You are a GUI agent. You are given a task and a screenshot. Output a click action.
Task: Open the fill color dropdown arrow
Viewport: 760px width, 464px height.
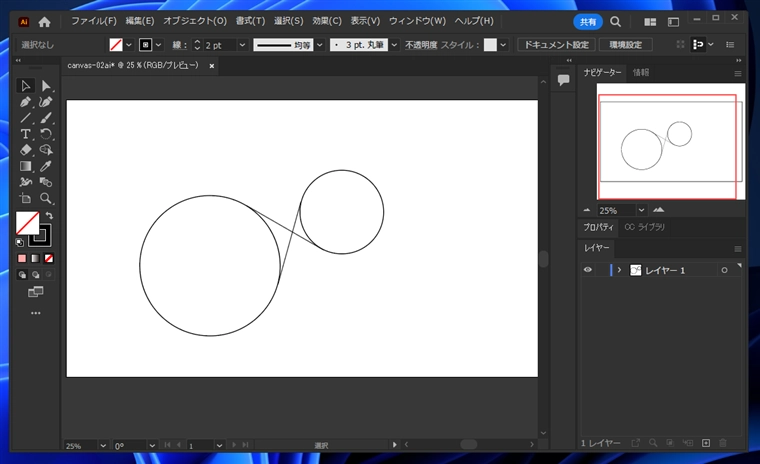coord(129,45)
